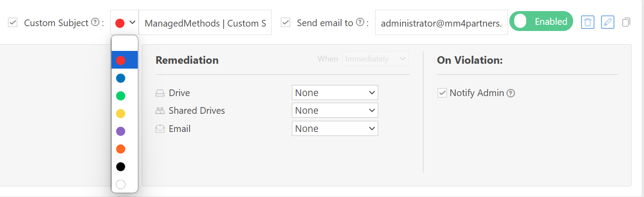This screenshot has width=644, height=197.
Task: Select the green color option
Action: click(x=120, y=96)
